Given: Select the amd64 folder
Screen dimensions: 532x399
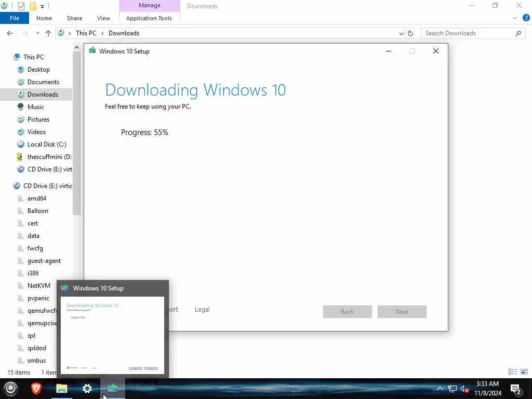Looking at the screenshot, I should coord(37,198).
